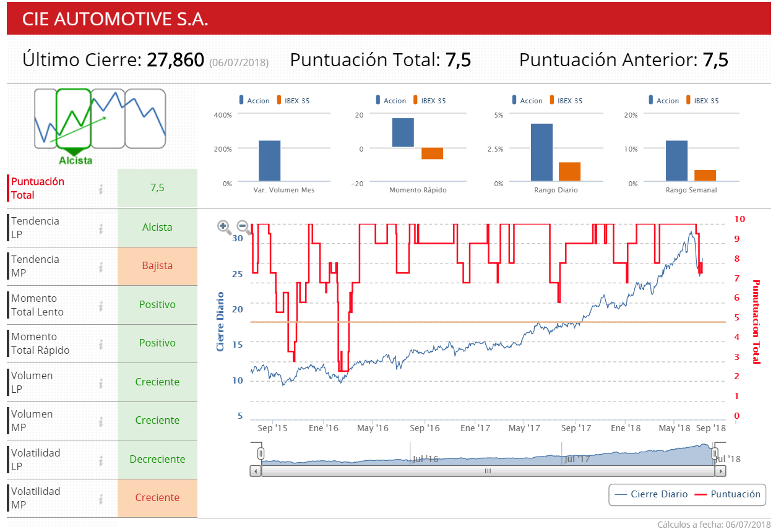The width and height of the screenshot is (781, 532).
Task: Toggle Accion series in Var. Volumen Mes legend
Action: click(x=254, y=101)
